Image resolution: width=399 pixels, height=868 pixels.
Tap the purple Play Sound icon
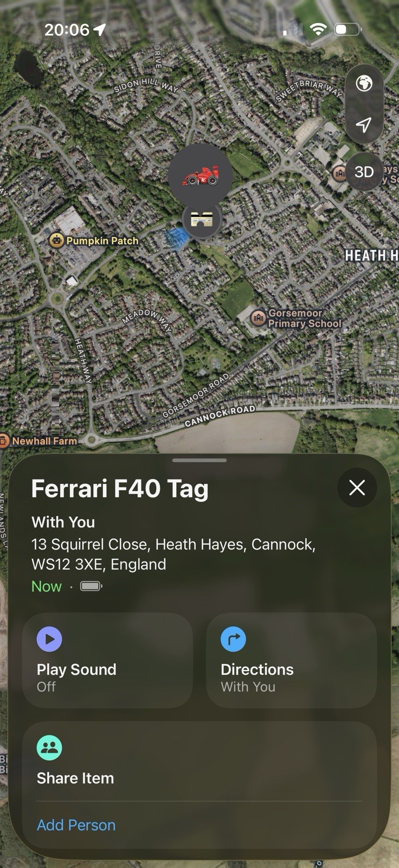[49, 639]
